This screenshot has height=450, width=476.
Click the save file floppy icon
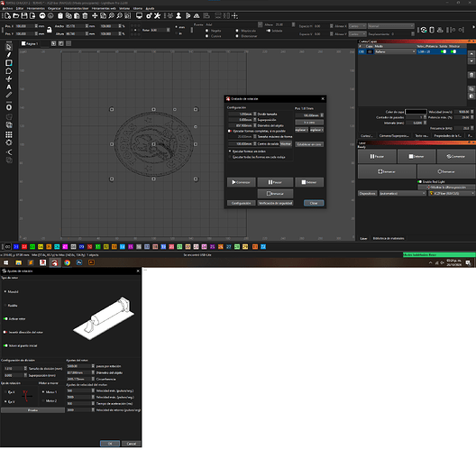[x=24, y=16]
